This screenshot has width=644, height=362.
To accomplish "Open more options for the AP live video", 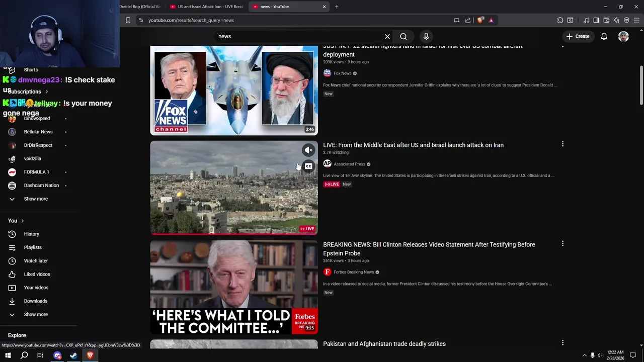I will (562, 144).
